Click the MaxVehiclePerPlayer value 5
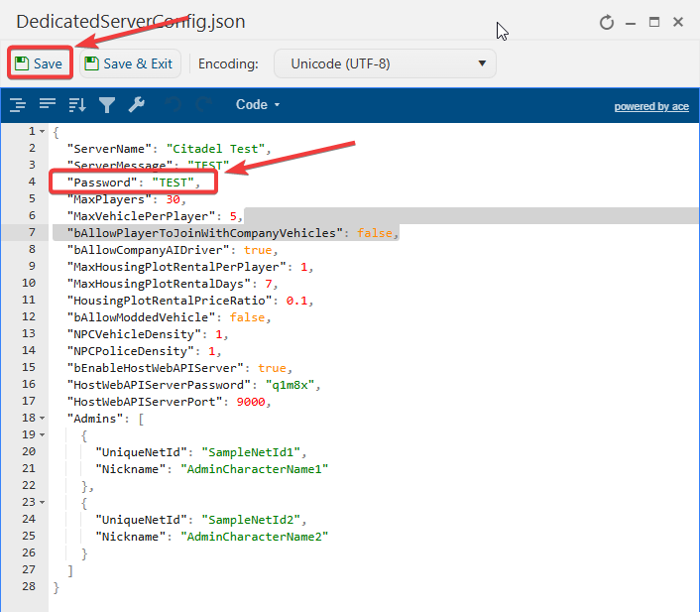The height and width of the screenshot is (612, 700). [233, 216]
